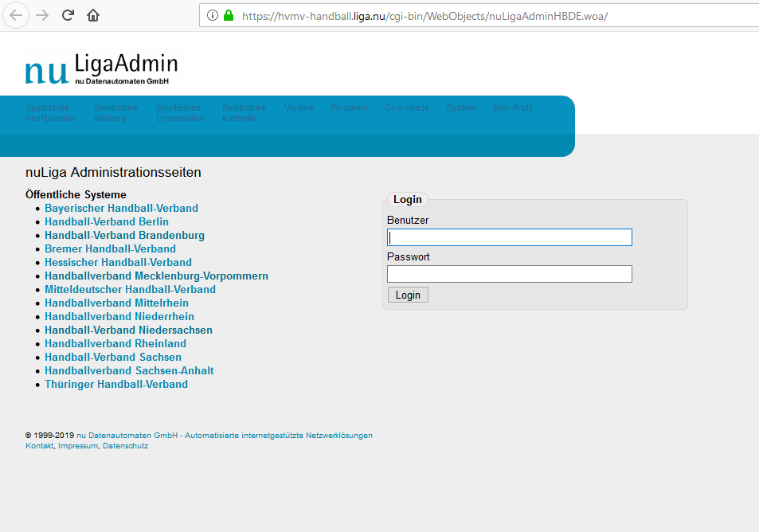Click the browser forward arrow button

(x=42, y=15)
